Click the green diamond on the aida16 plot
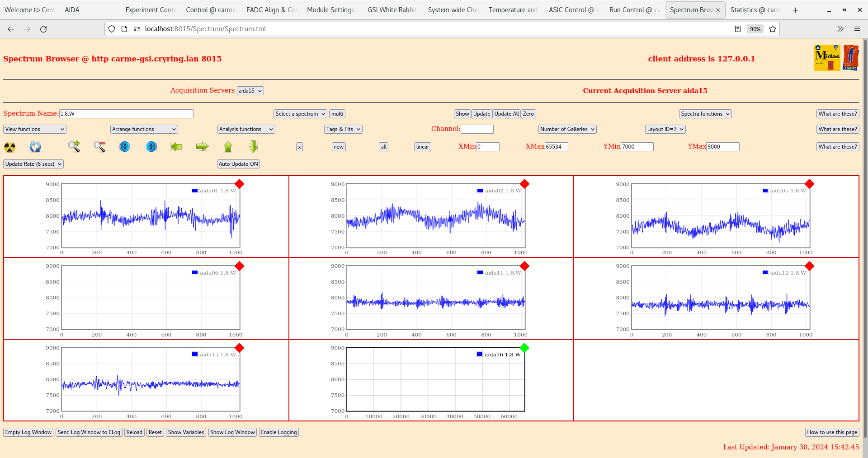 [524, 348]
